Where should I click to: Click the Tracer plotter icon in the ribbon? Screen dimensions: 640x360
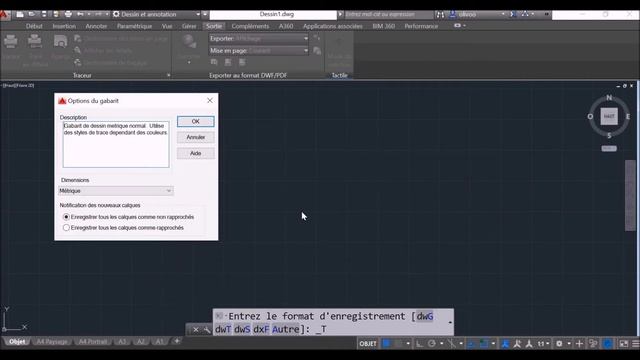11,42
